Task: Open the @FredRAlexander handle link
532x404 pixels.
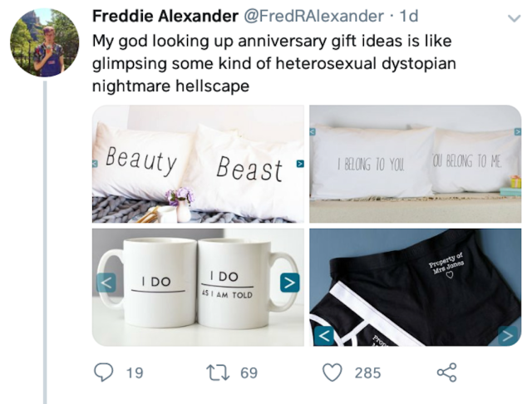Action: [313, 16]
